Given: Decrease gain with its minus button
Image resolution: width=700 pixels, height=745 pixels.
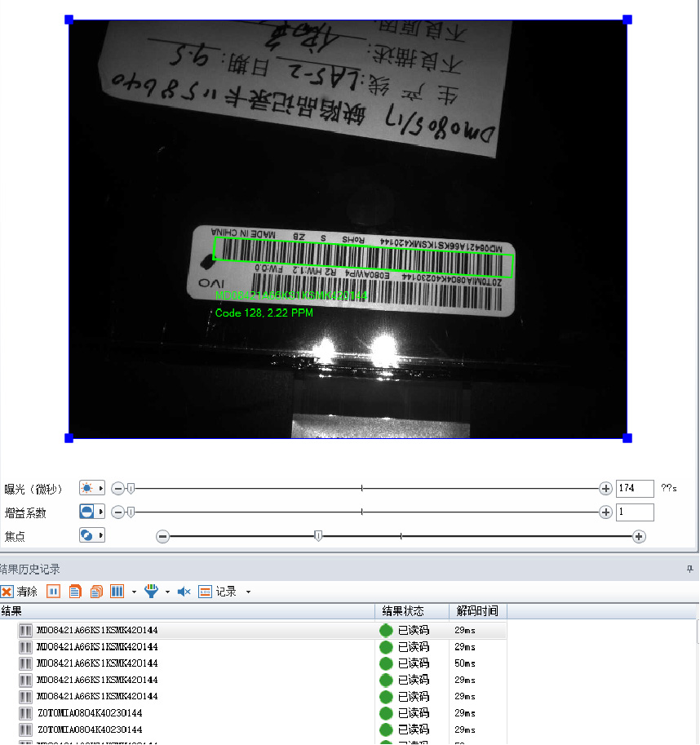Looking at the screenshot, I should 117,512.
